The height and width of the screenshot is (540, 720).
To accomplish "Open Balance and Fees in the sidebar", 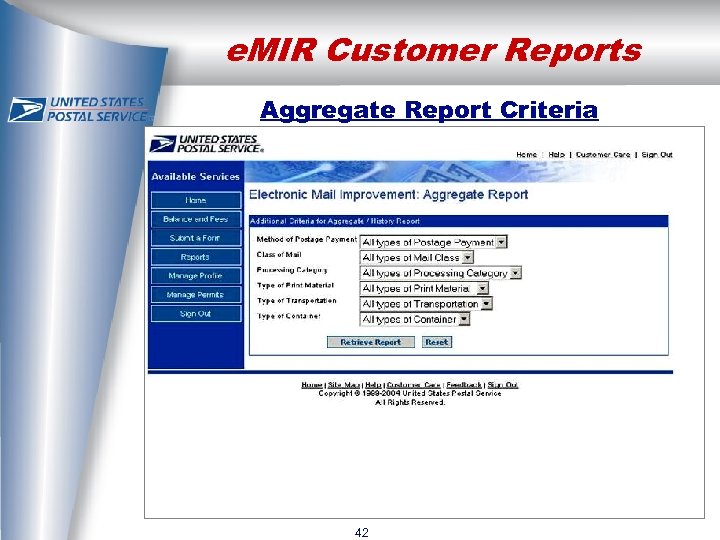I will [x=196, y=219].
